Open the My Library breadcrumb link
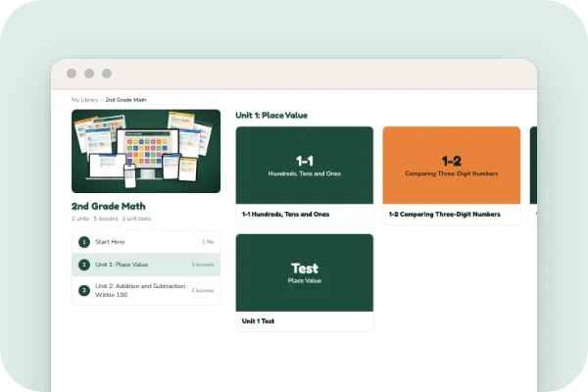The image size is (588, 392). click(84, 100)
